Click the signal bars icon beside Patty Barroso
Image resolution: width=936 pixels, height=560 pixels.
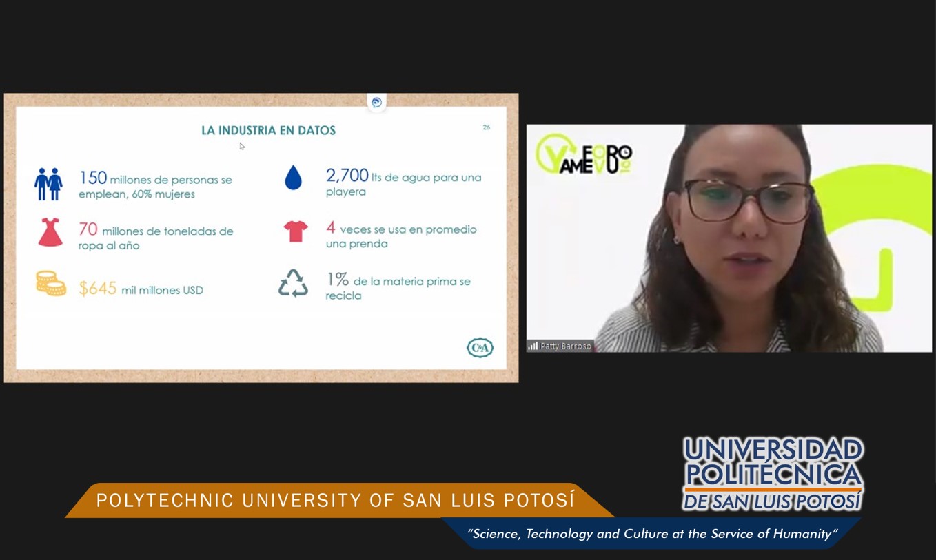(x=533, y=346)
